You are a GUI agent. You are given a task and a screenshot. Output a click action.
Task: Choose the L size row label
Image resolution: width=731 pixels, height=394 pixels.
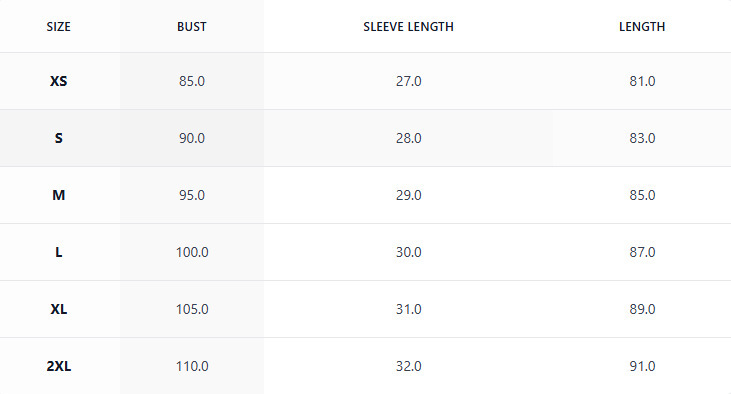point(58,252)
